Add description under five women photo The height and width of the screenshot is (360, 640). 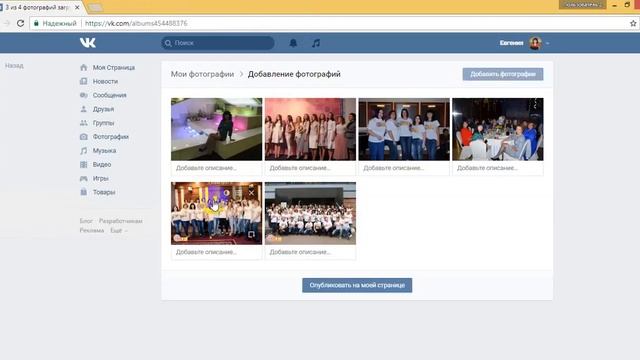404,168
